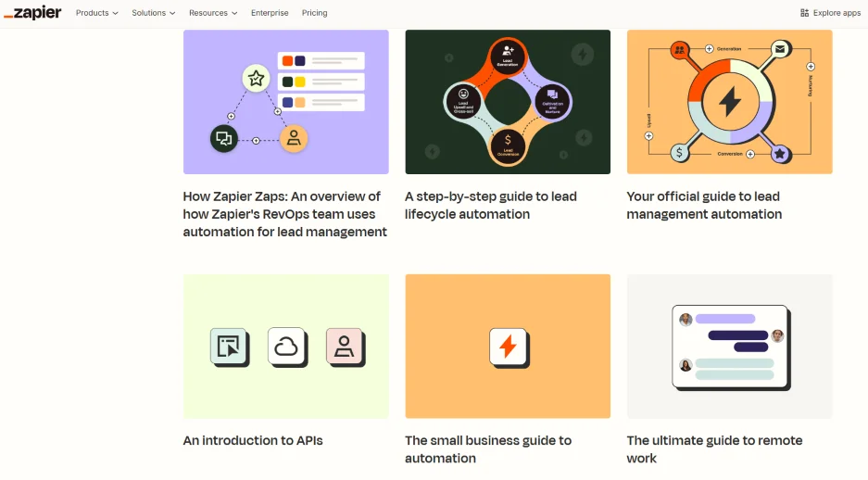
Task: Open the Explore apps link
Action: [830, 13]
